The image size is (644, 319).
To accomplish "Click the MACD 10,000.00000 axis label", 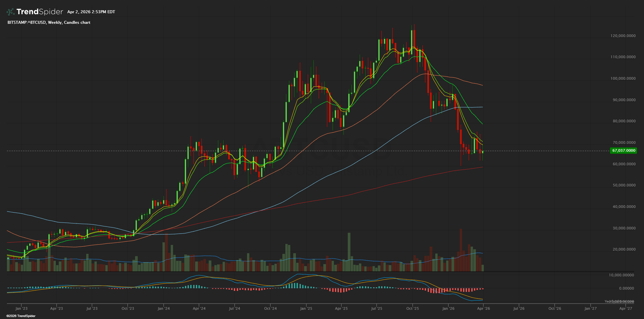I will click(621, 275).
